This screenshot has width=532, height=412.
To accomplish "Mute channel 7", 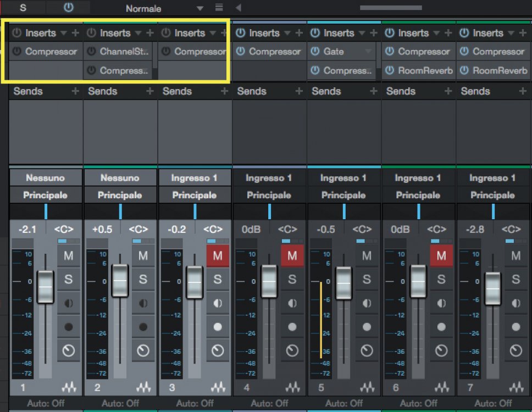I will click(516, 255).
